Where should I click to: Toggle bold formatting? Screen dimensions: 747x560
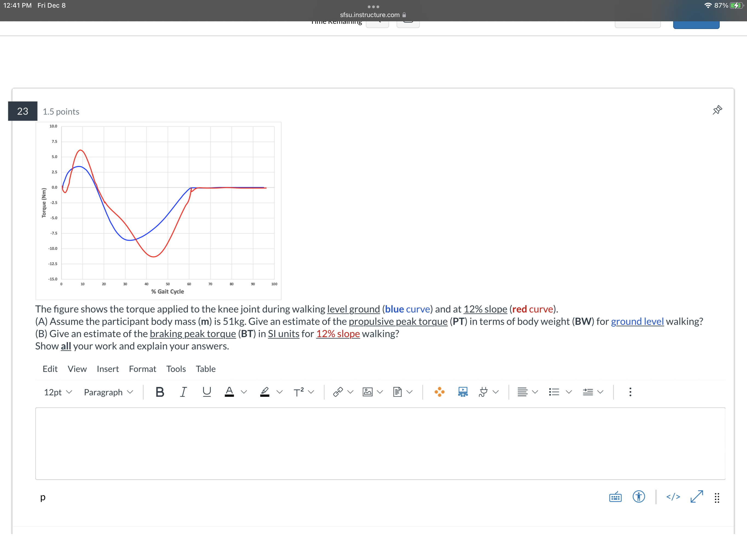click(x=160, y=392)
